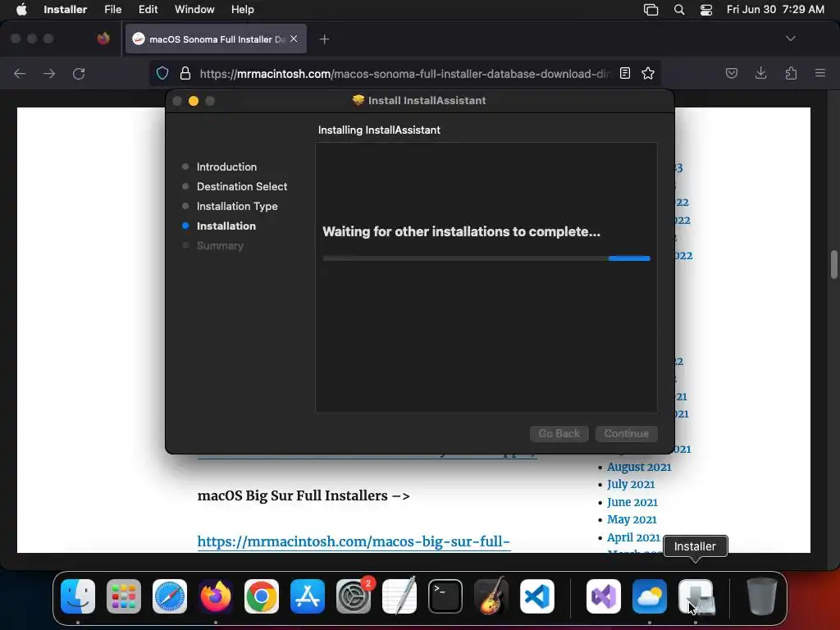This screenshot has height=630, width=840.
Task: Minimize the Install InstallAssistant window
Action: pos(194,101)
